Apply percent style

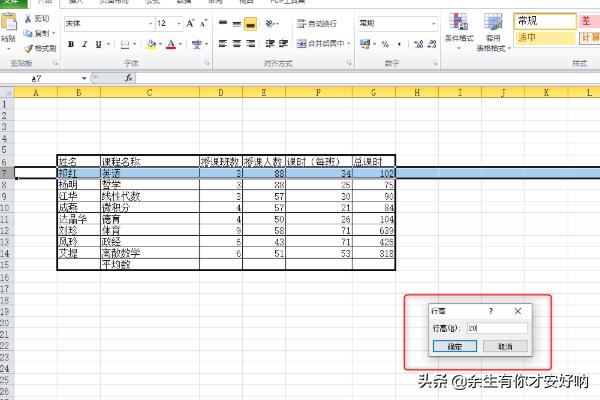pos(385,44)
